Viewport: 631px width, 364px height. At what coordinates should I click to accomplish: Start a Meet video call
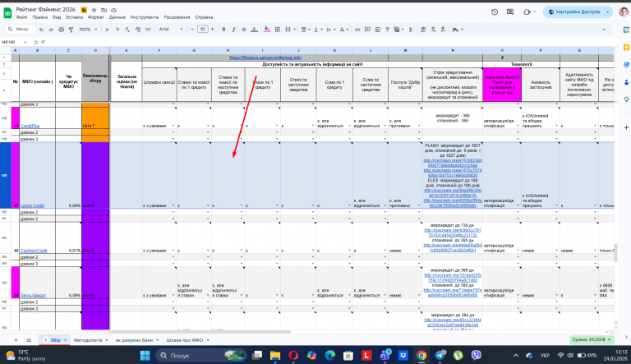[x=527, y=12]
